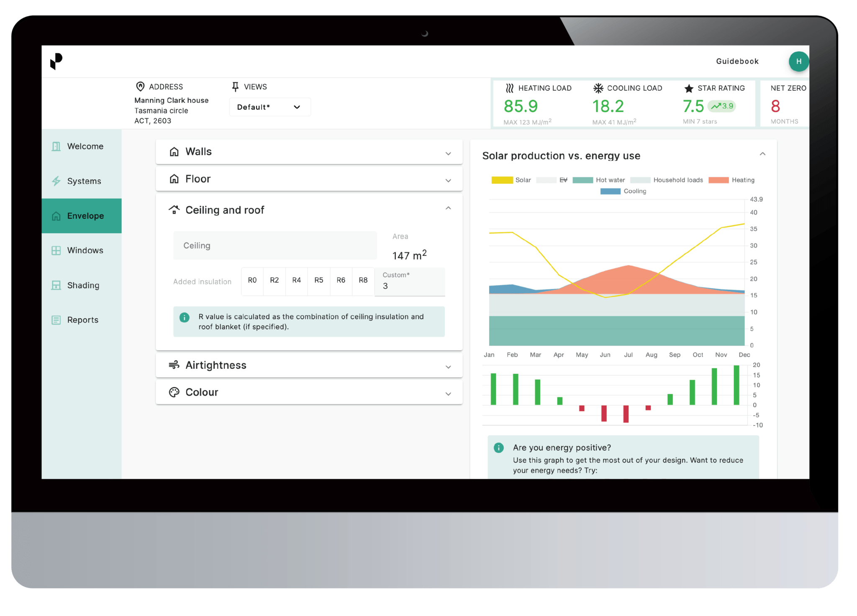Select the R0 insulation setting
Viewport: 857px width, 616px height.
click(x=252, y=281)
